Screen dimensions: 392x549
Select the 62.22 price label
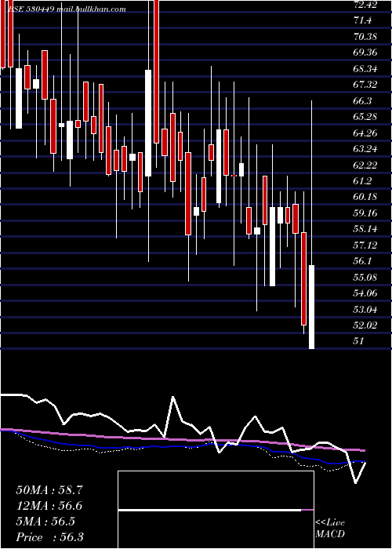pyautogui.click(x=365, y=165)
